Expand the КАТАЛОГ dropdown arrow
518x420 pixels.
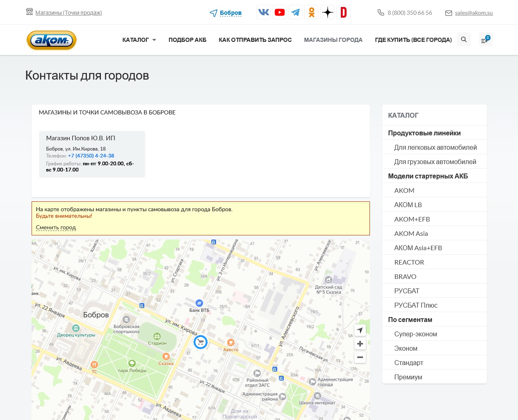point(154,40)
